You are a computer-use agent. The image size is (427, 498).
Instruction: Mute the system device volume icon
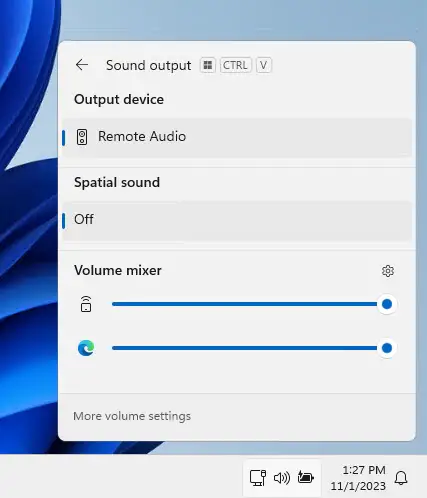86,304
